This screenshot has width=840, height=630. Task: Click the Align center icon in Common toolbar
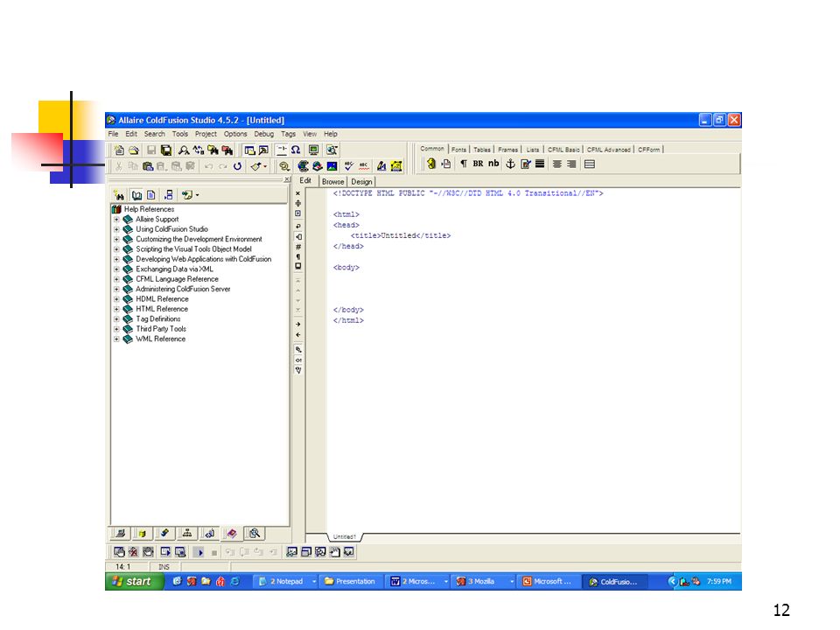click(x=557, y=164)
